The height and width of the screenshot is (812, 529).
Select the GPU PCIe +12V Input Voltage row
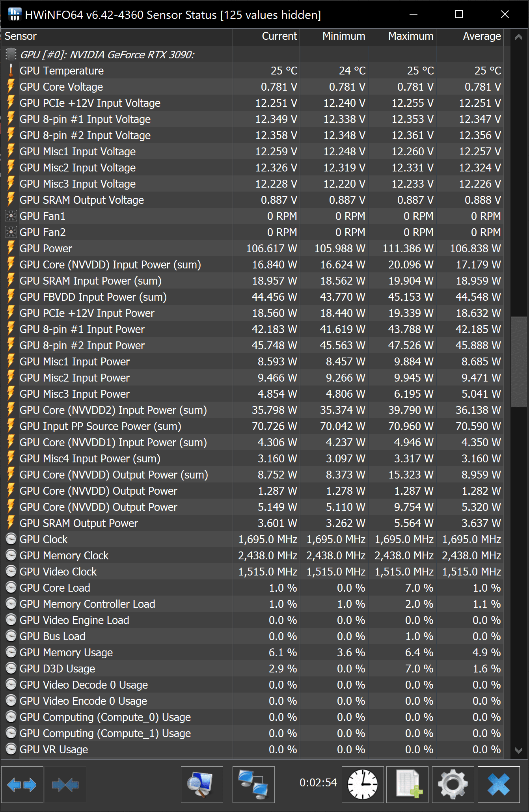click(x=252, y=103)
